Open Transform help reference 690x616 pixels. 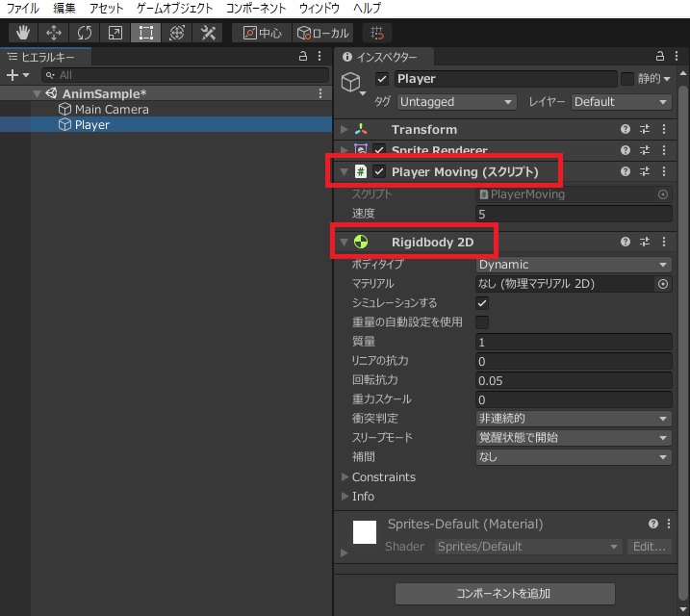click(x=626, y=129)
